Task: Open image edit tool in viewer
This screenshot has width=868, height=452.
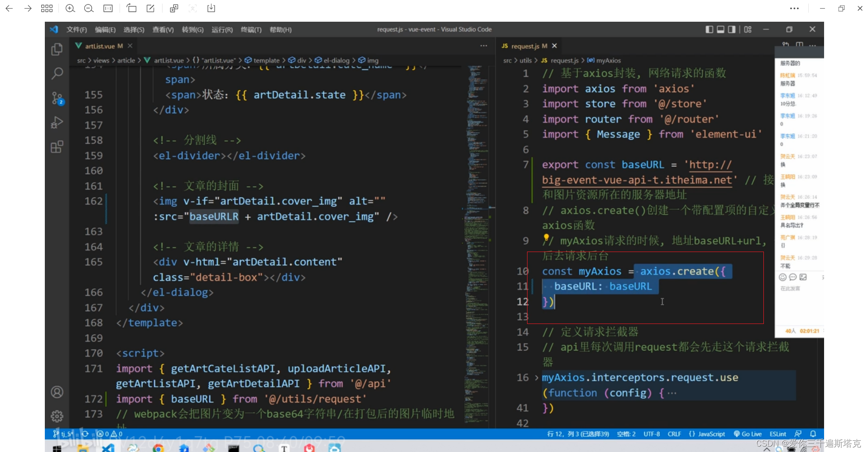Action: [150, 8]
